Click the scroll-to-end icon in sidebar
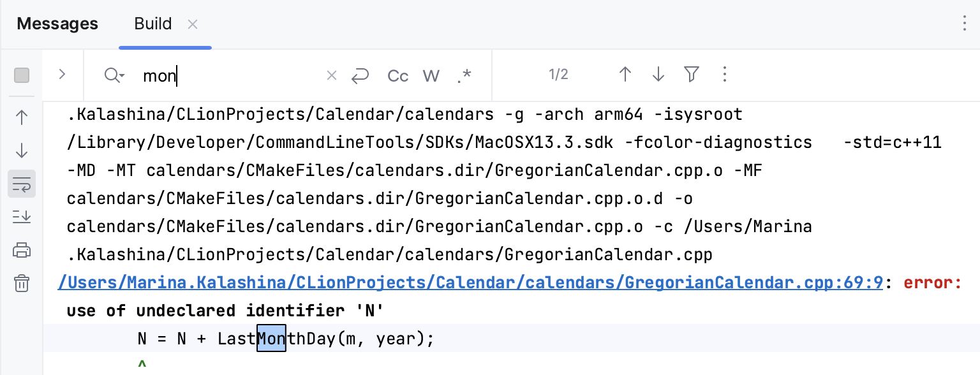 pyautogui.click(x=21, y=217)
